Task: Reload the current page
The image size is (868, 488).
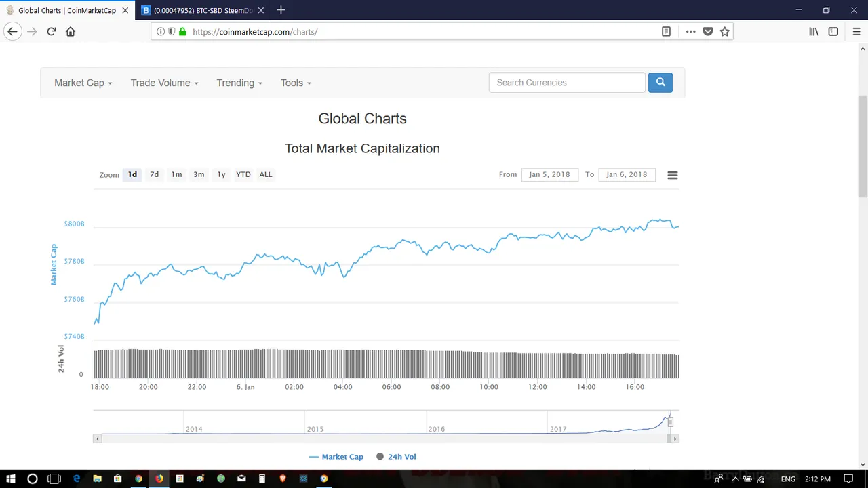Action: point(51,31)
